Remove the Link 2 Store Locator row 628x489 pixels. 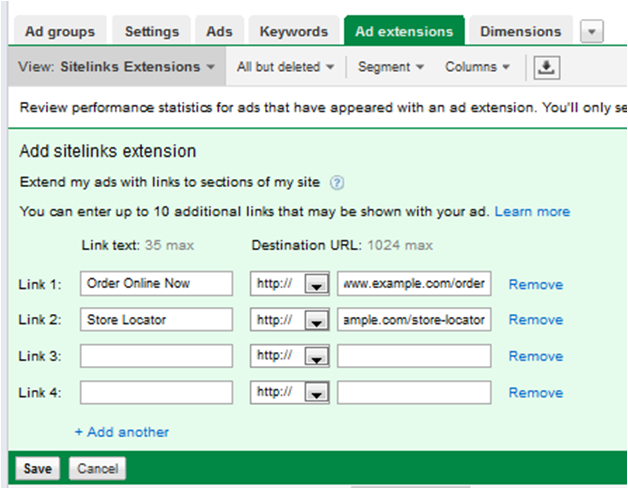click(x=535, y=320)
